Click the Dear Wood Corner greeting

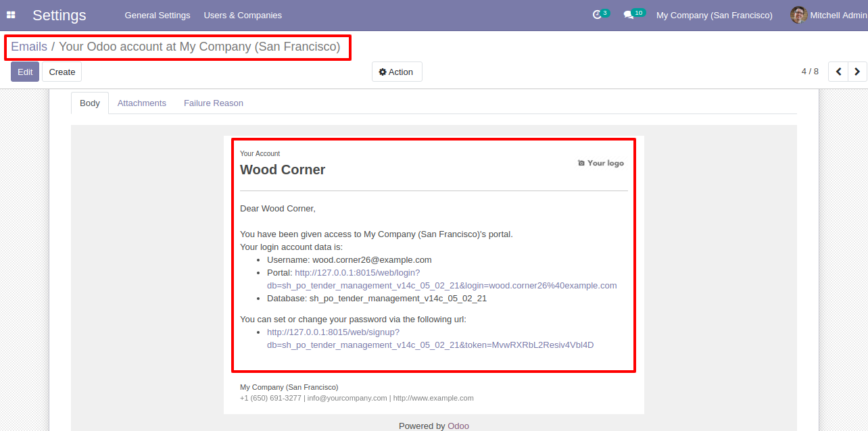(x=278, y=208)
